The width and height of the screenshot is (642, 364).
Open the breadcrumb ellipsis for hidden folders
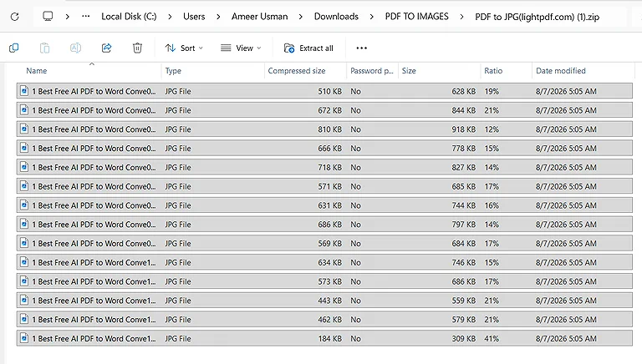(x=85, y=17)
